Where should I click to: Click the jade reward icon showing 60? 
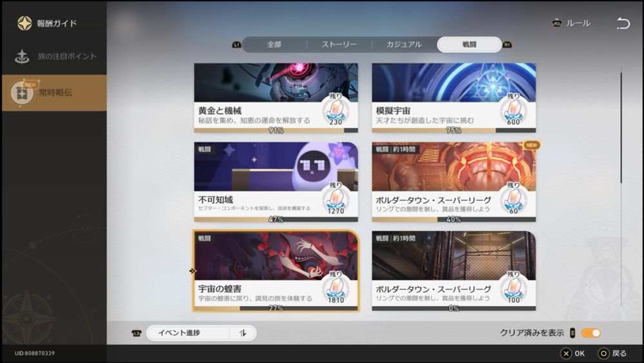point(513,200)
